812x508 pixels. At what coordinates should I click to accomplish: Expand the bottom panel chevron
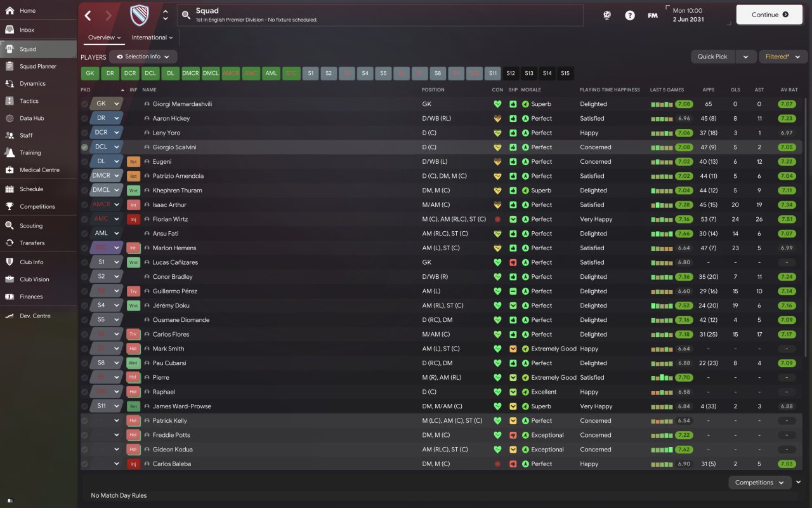[799, 483]
